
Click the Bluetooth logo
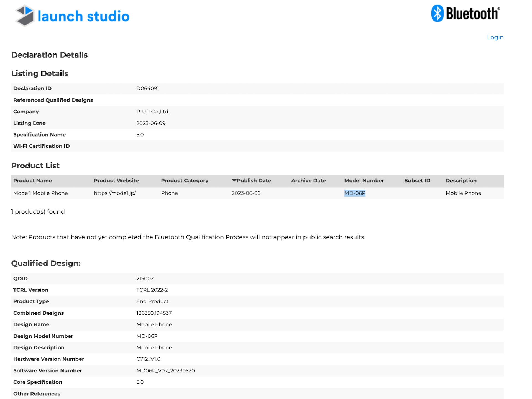(465, 14)
